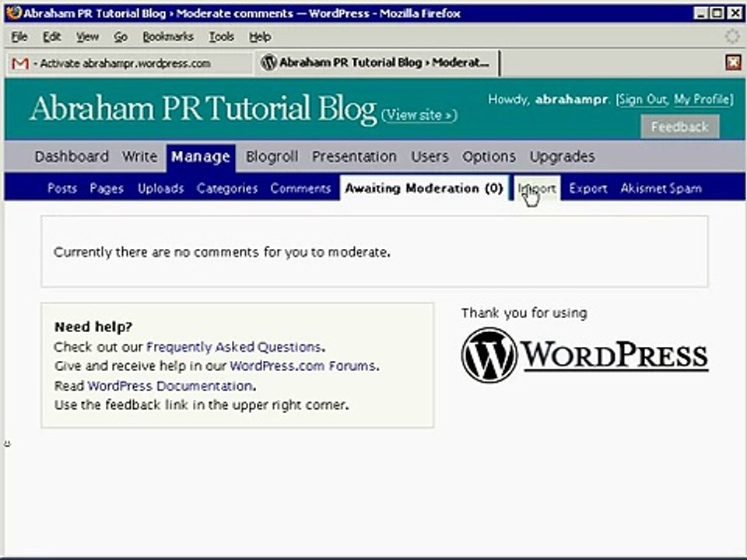Click the 'Thank you for using' text
Screen dimensions: 747x560
524,313
